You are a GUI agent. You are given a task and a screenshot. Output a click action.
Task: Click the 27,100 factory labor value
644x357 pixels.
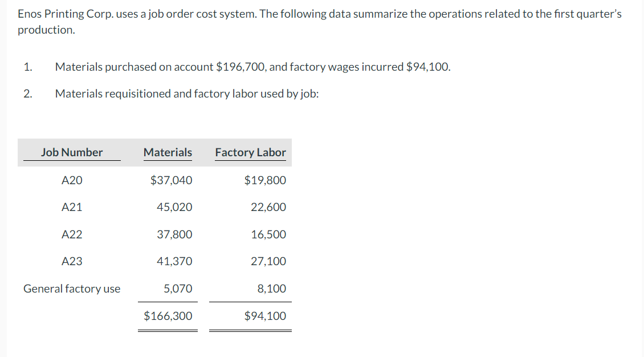click(x=268, y=261)
